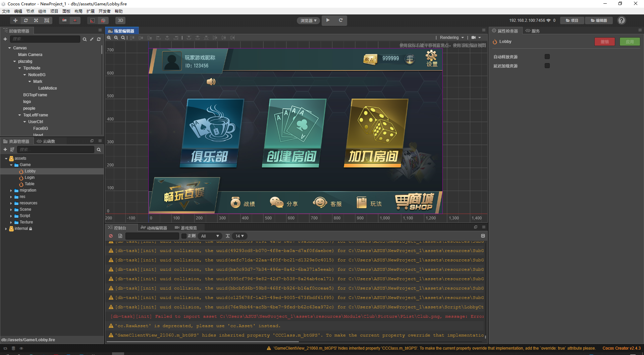Open the 浏览器 preview platform dropdown
The image size is (644, 355).
coord(308,20)
